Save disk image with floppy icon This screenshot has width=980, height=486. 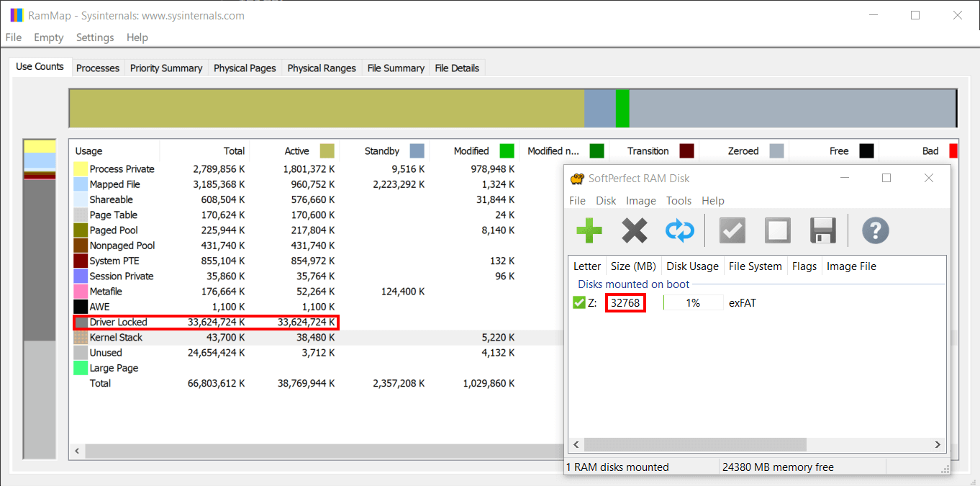click(822, 231)
